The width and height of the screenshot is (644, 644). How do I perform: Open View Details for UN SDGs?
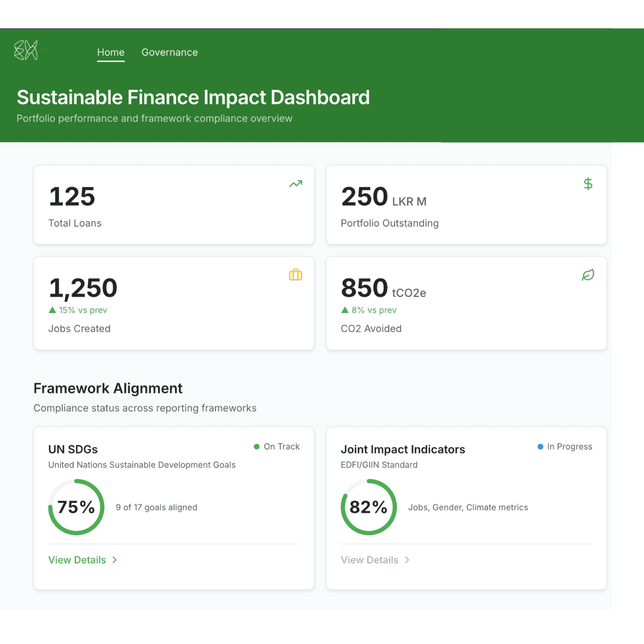pyautogui.click(x=77, y=560)
